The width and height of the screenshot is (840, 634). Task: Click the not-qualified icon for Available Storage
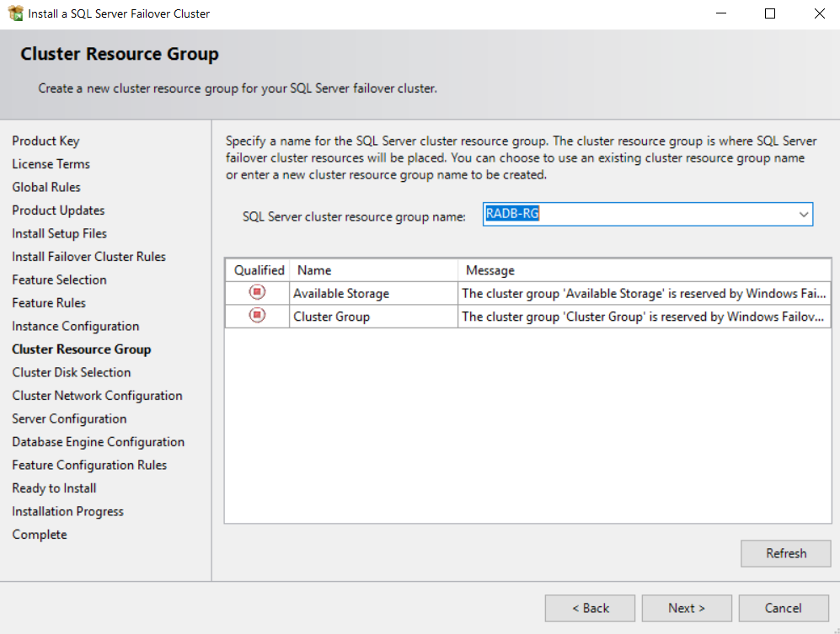[x=257, y=292]
